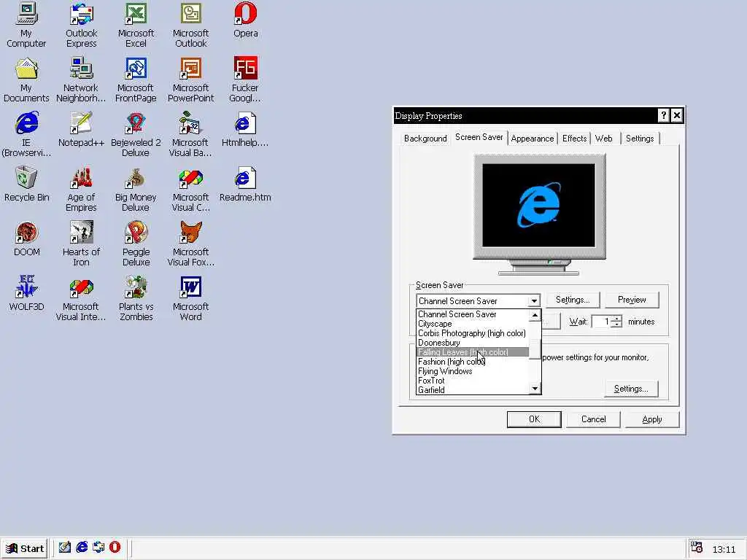
Task: Choose Cityscape from the screen saver list
Action: click(472, 324)
